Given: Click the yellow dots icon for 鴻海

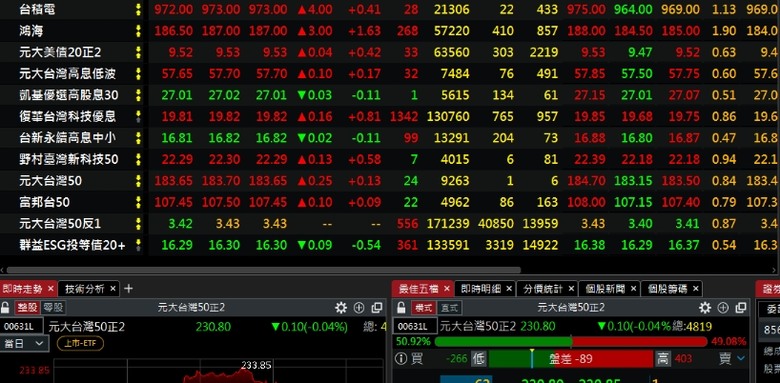Looking at the screenshot, I should tap(138, 31).
